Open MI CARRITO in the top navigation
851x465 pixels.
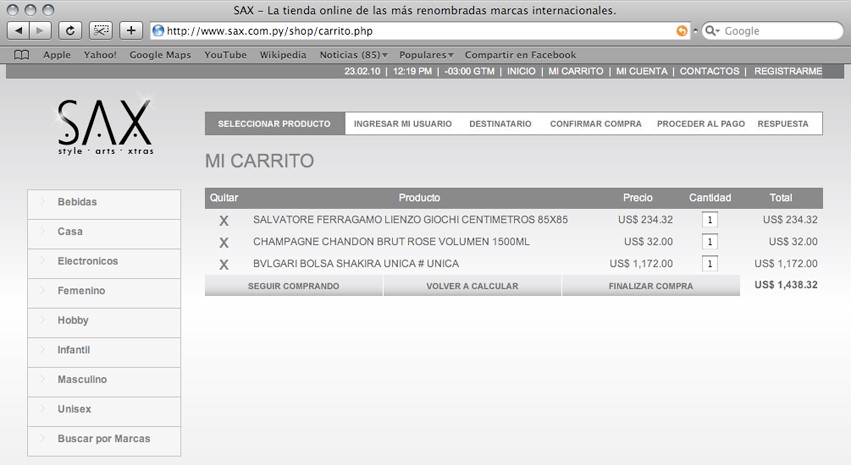tap(575, 71)
